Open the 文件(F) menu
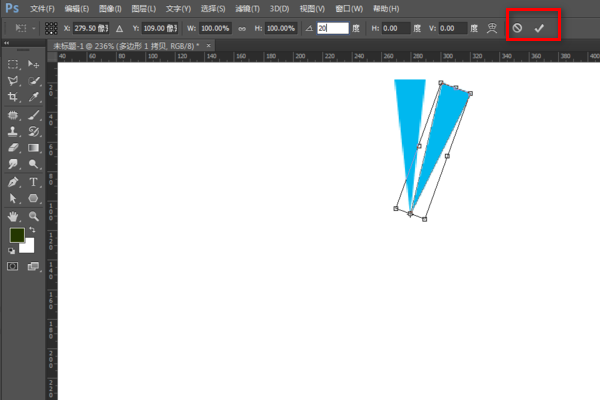600x400 pixels. tap(42, 9)
